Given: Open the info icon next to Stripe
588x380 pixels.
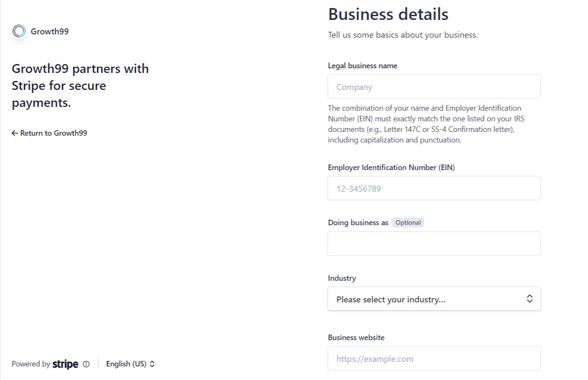Looking at the screenshot, I should point(86,364).
